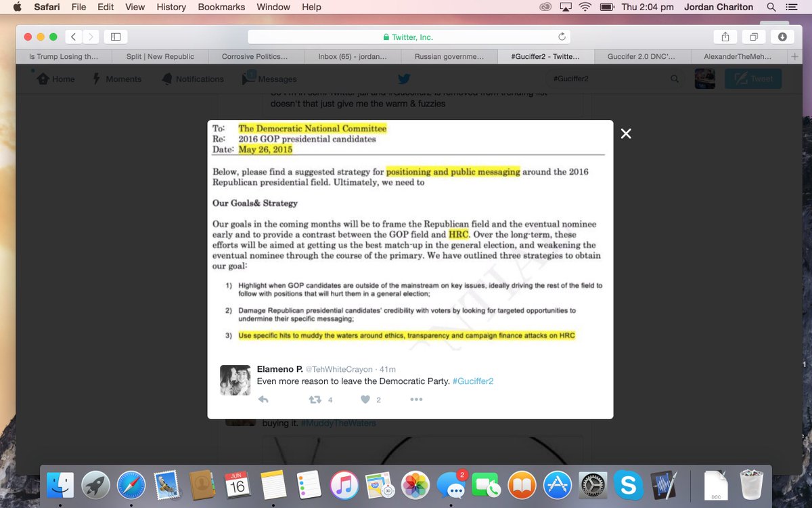The height and width of the screenshot is (508, 812).
Task: Open the Safari share button
Action: 725,37
